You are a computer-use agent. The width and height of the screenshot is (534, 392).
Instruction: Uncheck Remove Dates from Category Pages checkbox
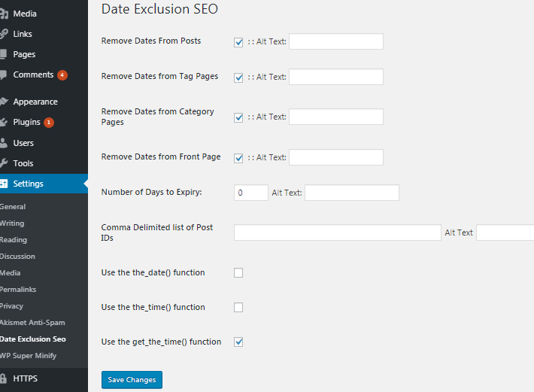click(x=238, y=117)
